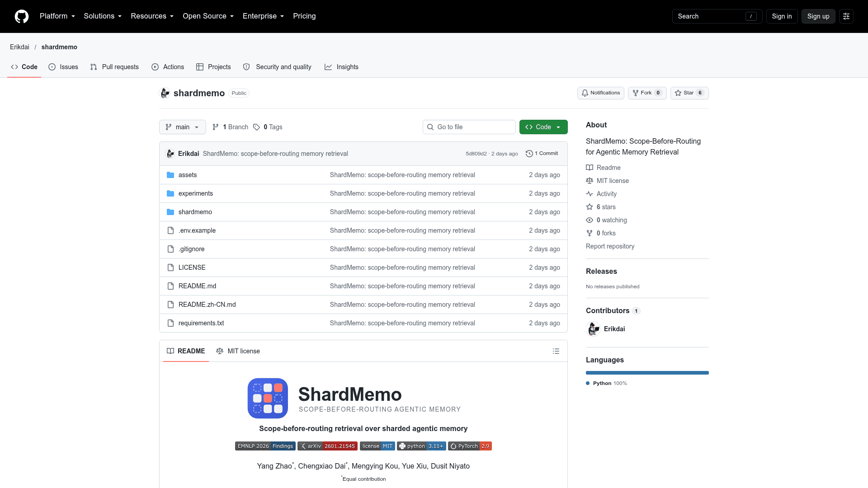Switch to the Actions tab
This screenshot has height=488, width=868.
point(168,67)
